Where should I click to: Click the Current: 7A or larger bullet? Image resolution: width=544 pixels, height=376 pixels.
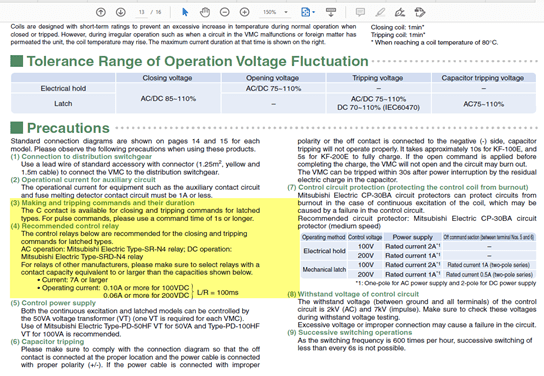pyautogui.click(x=73, y=280)
